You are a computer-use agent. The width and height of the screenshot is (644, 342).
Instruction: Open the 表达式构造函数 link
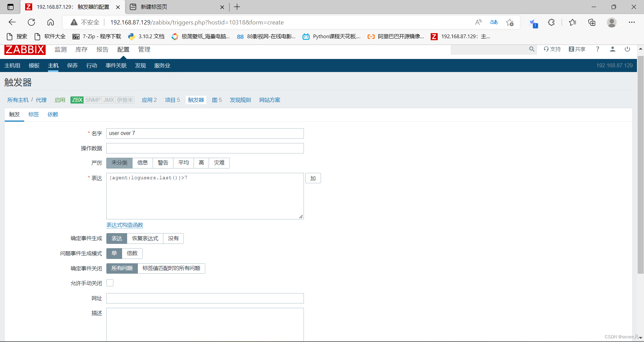[x=125, y=225]
